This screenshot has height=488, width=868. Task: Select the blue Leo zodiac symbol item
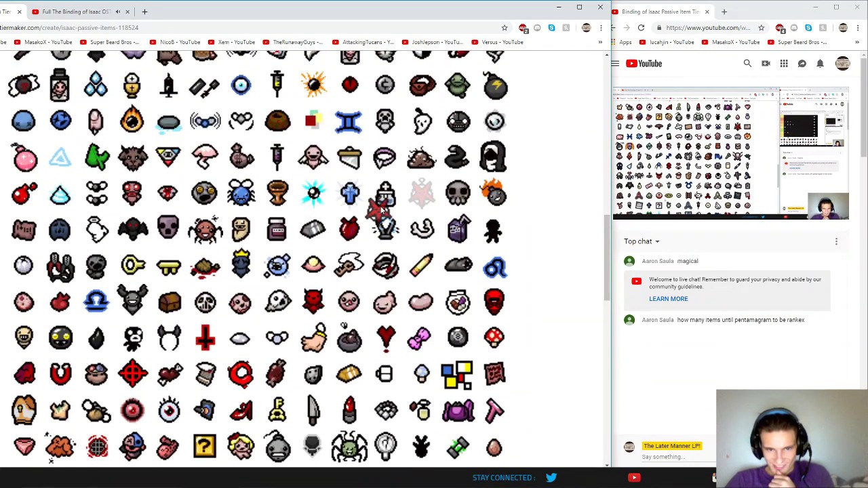(494, 266)
